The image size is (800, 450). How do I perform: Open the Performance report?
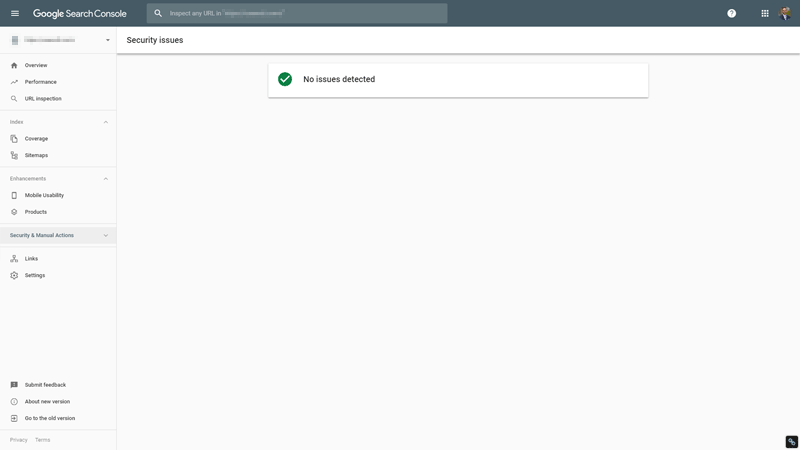[x=41, y=82]
